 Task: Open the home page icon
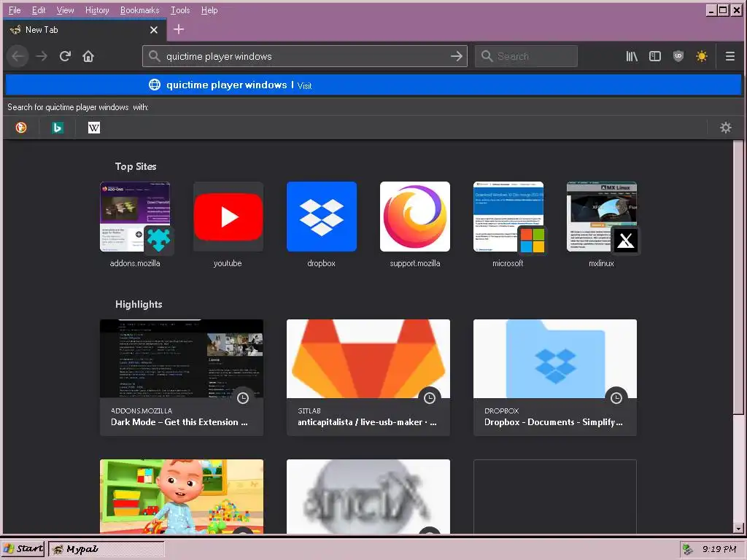click(88, 56)
